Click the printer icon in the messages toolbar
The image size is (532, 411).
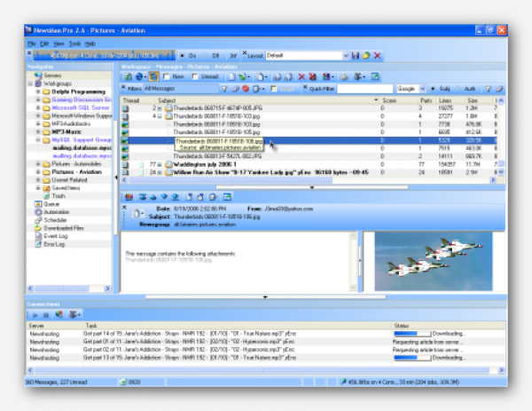coord(344,77)
